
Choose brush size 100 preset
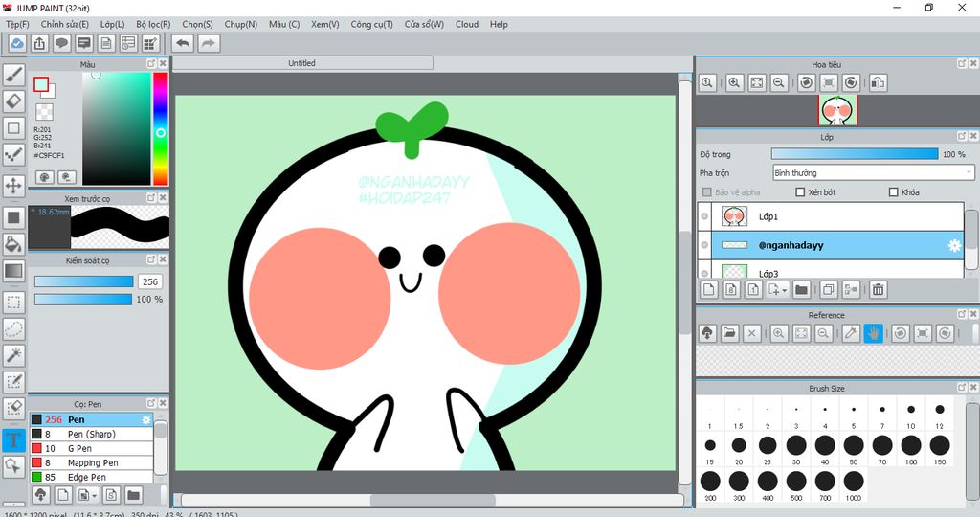pyautogui.click(x=911, y=449)
